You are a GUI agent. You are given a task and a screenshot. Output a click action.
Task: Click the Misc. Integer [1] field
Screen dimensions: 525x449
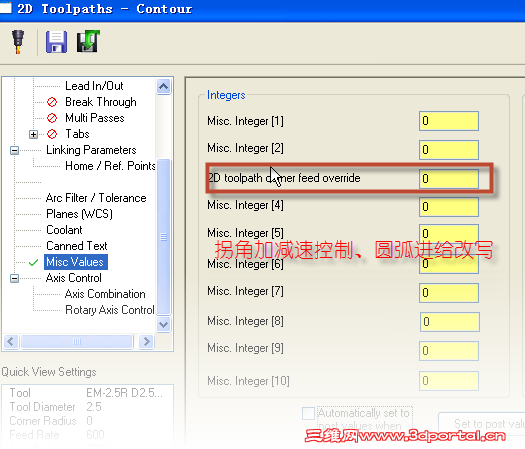click(449, 121)
